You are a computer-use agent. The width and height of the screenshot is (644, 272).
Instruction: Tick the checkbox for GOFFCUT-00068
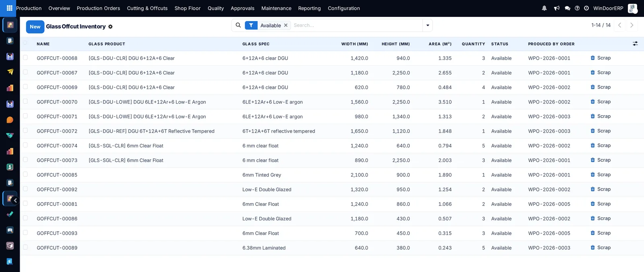pyautogui.click(x=25, y=58)
